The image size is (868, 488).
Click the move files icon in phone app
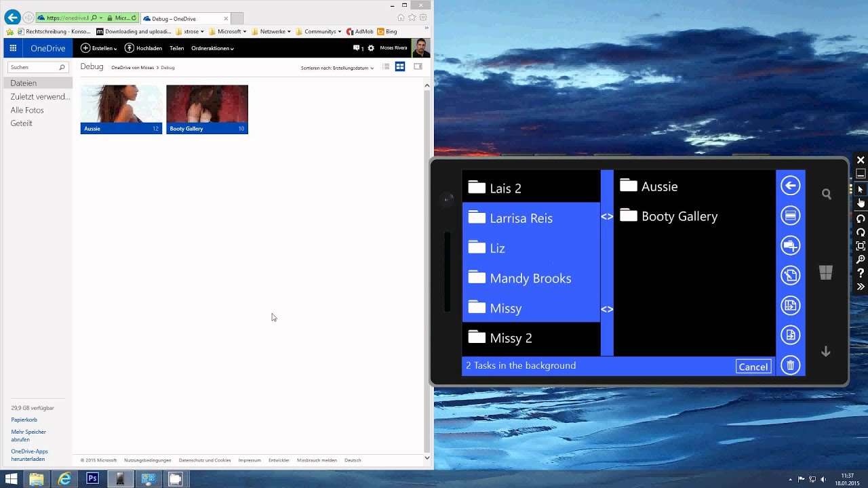(790, 305)
